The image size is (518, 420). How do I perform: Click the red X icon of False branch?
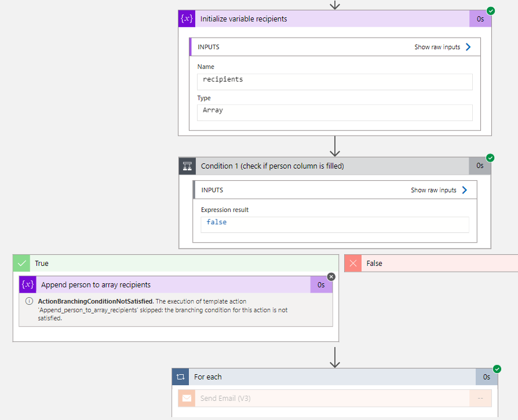pos(353,263)
